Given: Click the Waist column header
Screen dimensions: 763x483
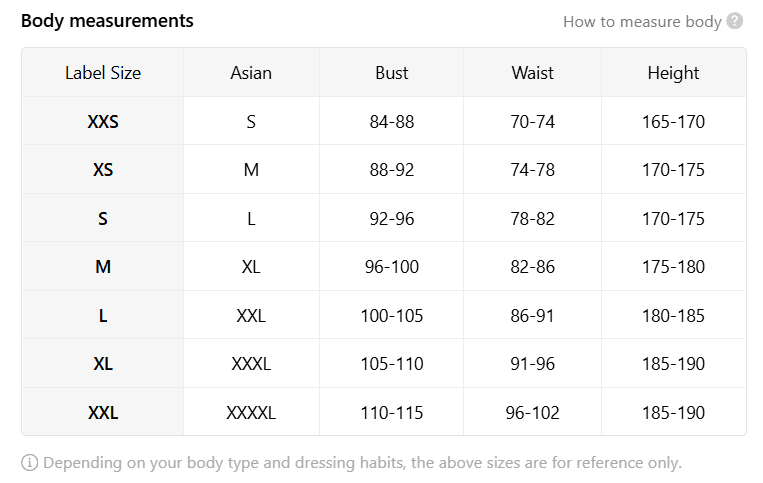Looking at the screenshot, I should [x=532, y=73].
